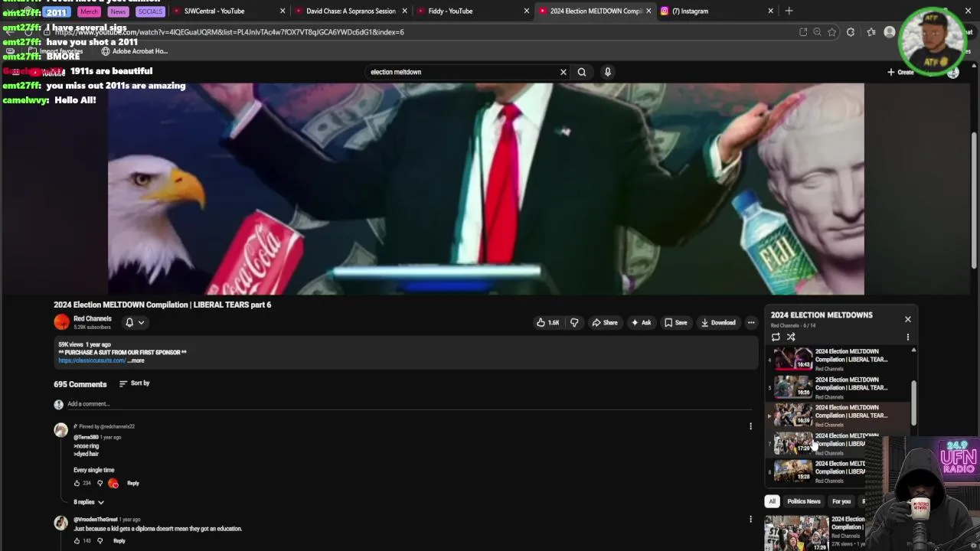Close the SJWCentral - YouTube tab
This screenshot has height=551, width=980.
283,11
